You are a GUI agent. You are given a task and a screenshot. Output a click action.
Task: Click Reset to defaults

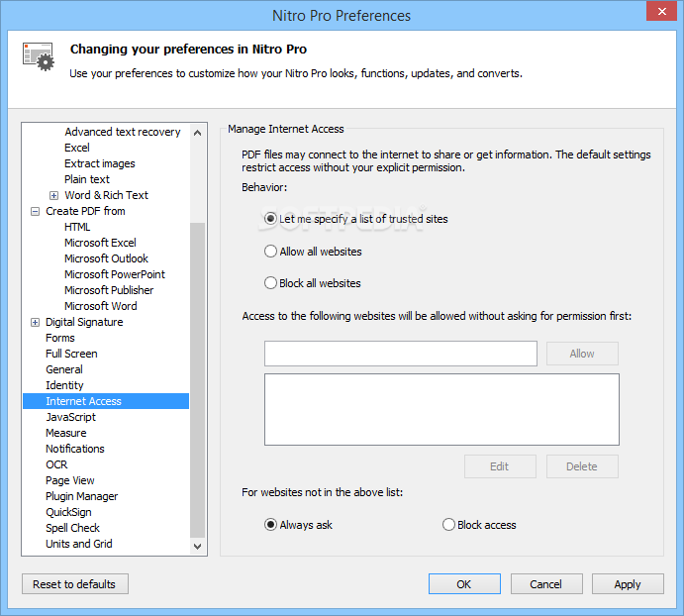(x=75, y=584)
